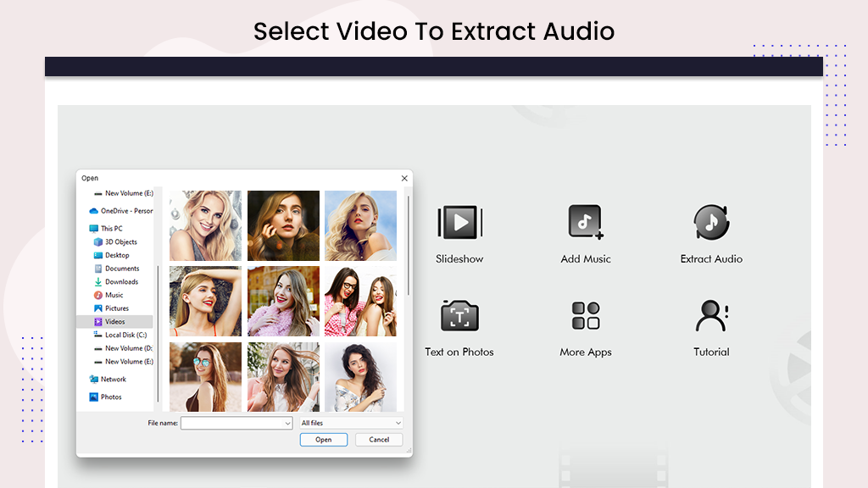Click the Music note icon in sidebar

click(98, 295)
